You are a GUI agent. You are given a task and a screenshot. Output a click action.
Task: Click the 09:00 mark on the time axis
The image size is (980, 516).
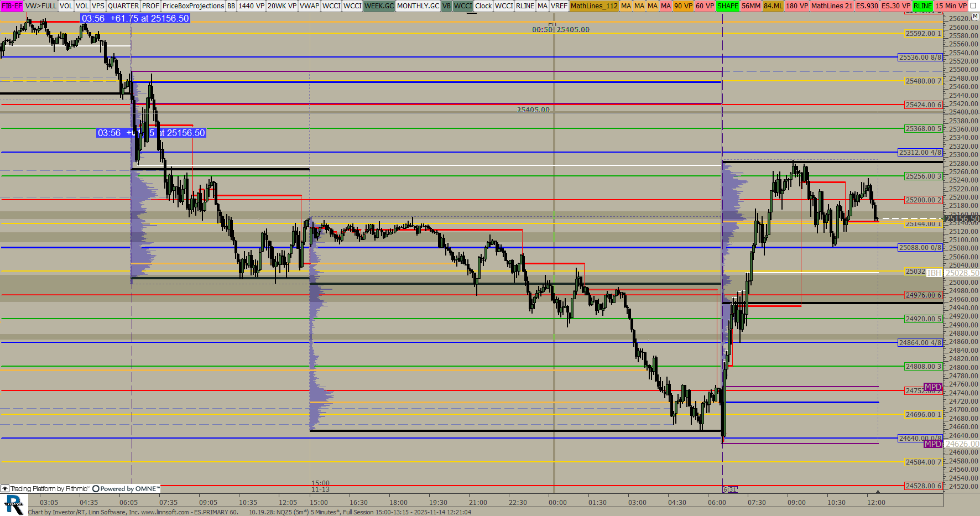pos(796,502)
